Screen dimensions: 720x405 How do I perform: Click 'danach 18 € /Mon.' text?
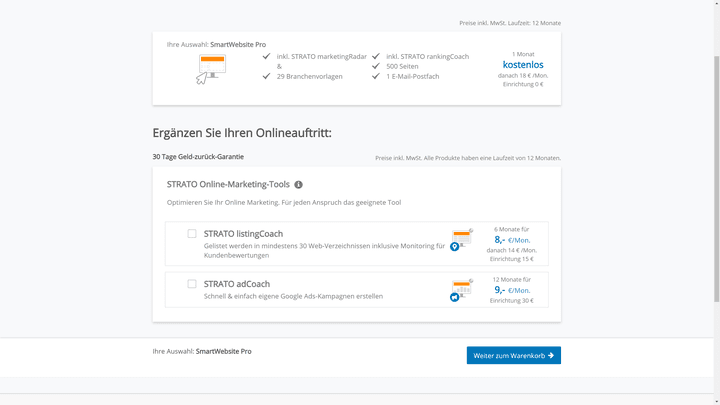(523, 75)
